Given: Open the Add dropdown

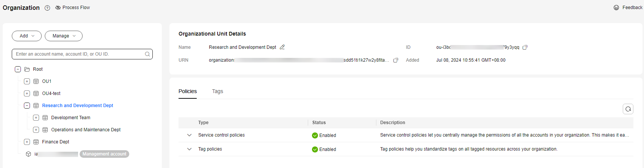Looking at the screenshot, I should click(27, 36).
